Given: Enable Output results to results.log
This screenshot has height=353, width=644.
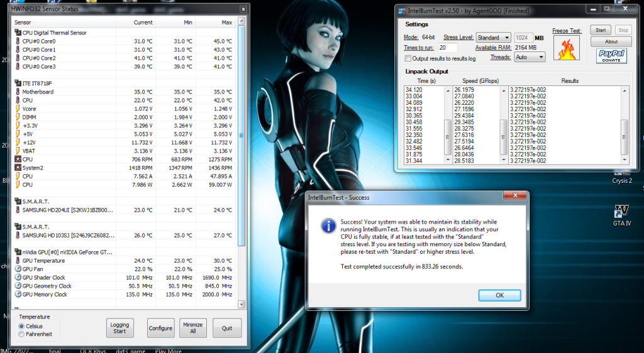Looking at the screenshot, I should tap(408, 58).
